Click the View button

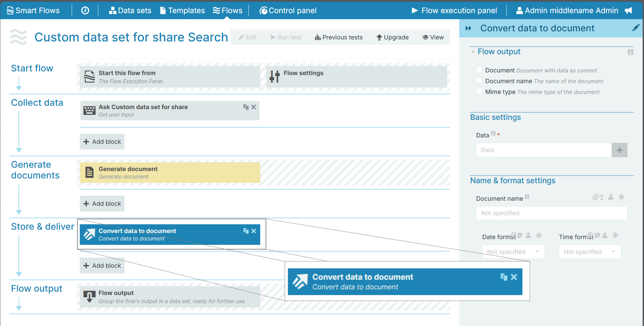click(433, 37)
